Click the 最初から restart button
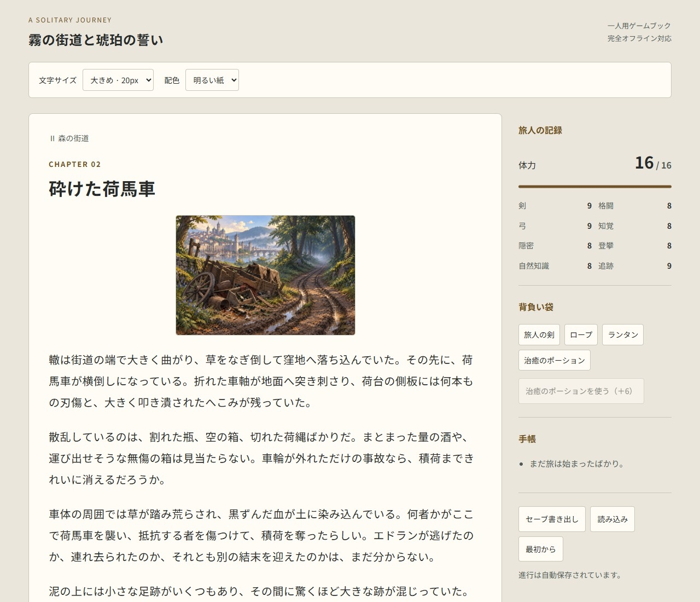This screenshot has height=602, width=700. point(540,549)
